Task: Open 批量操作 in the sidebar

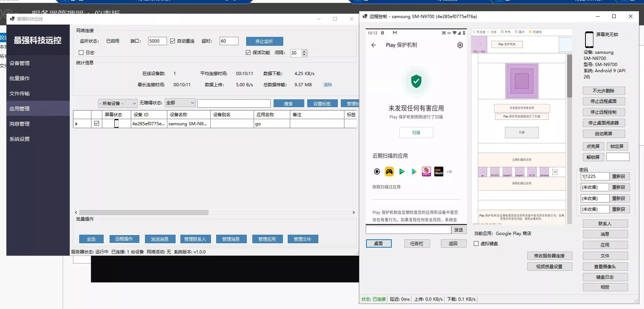Action: (38, 78)
